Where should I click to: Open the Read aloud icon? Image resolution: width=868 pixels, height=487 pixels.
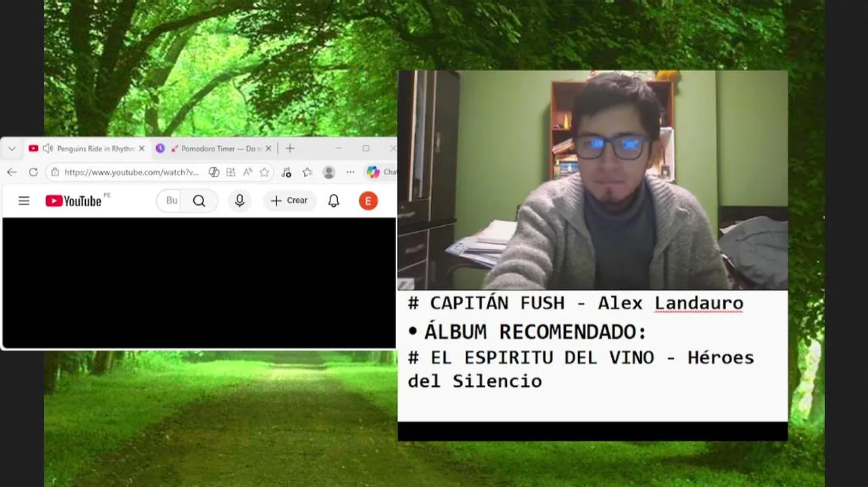click(247, 172)
